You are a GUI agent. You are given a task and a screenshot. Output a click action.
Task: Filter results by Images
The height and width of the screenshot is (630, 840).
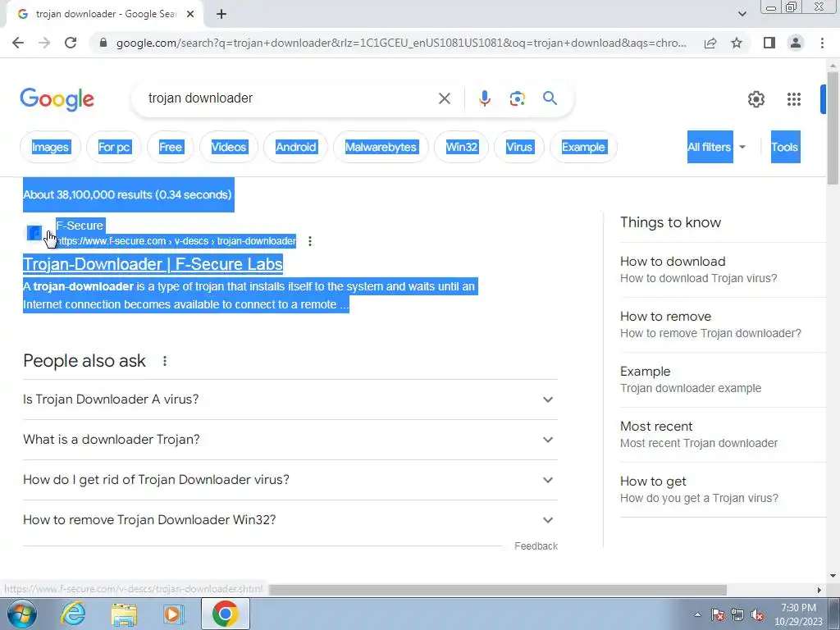50,148
